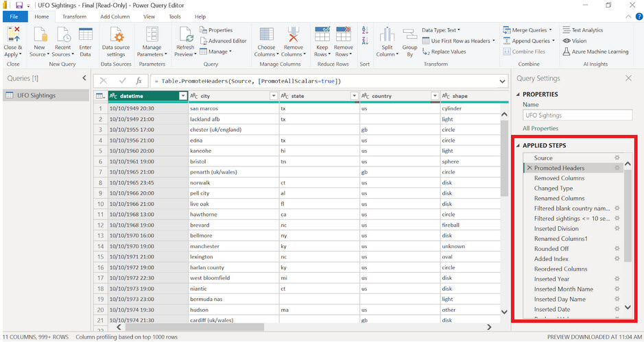Click the Keep Rows icon
This screenshot has width=644, height=342.
322,34
